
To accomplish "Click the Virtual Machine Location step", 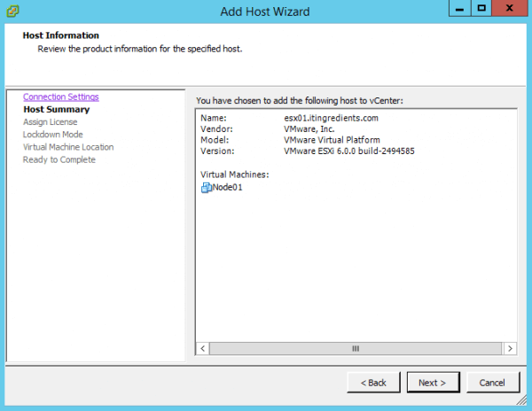I will [68, 147].
